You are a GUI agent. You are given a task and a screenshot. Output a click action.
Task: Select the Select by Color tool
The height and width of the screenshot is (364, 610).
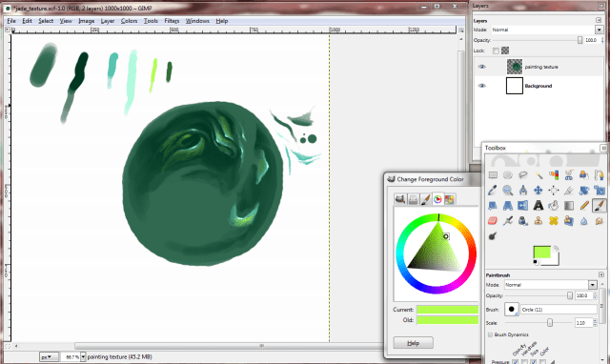[554, 175]
